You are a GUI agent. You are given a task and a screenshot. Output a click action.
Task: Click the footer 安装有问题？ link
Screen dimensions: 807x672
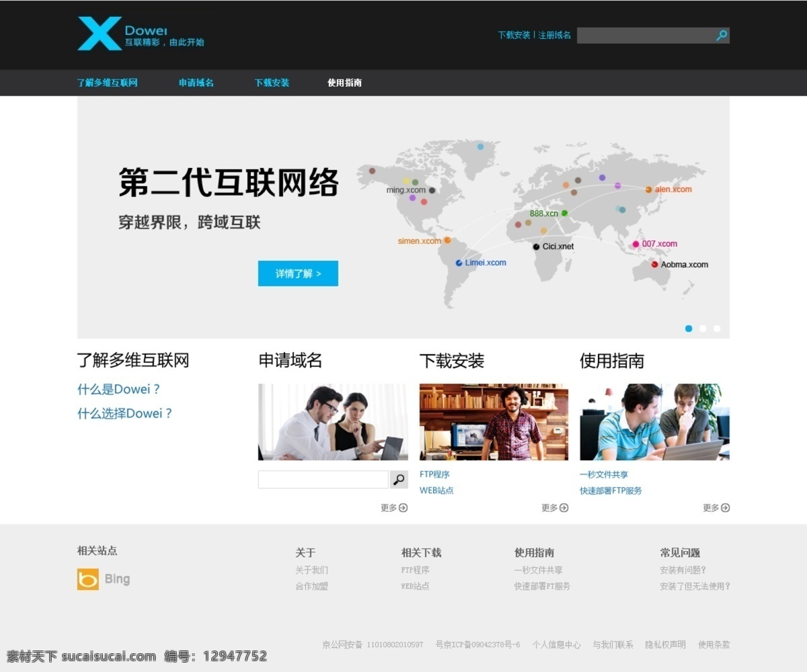pyautogui.click(x=683, y=570)
